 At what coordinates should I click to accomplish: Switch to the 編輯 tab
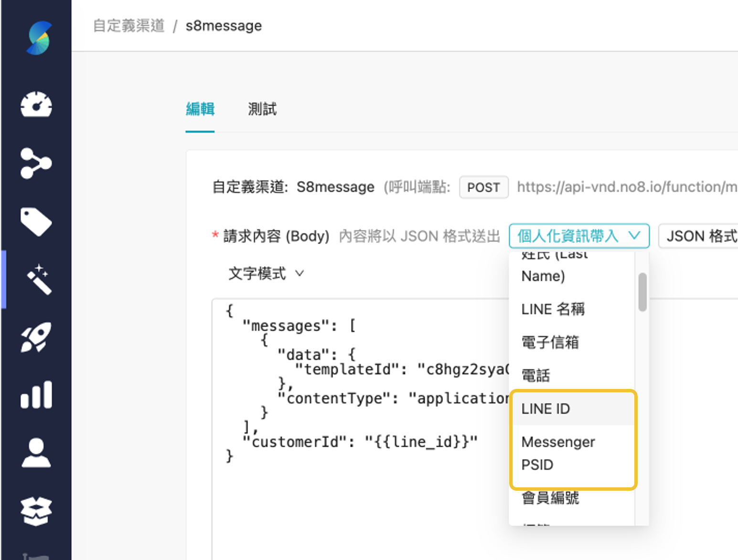(200, 109)
